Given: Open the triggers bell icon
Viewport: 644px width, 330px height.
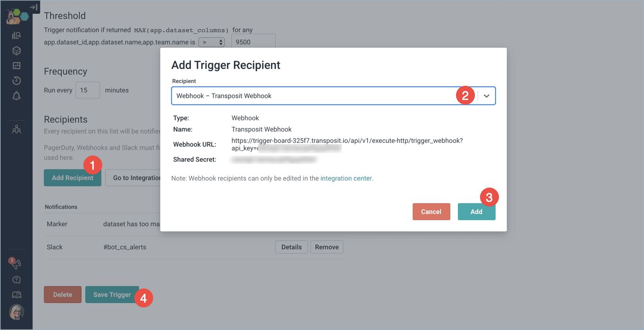Looking at the screenshot, I should 16,96.
